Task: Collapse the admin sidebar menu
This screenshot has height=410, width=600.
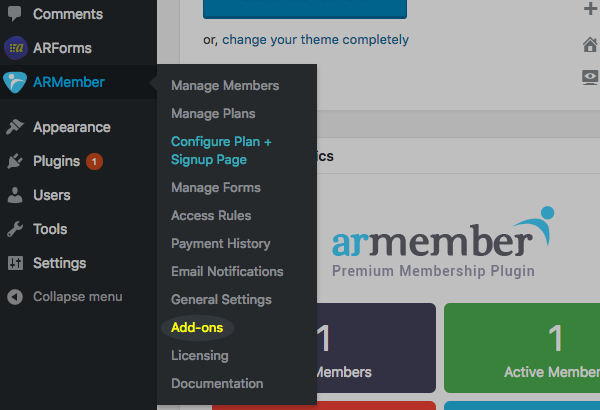Action: [x=65, y=297]
